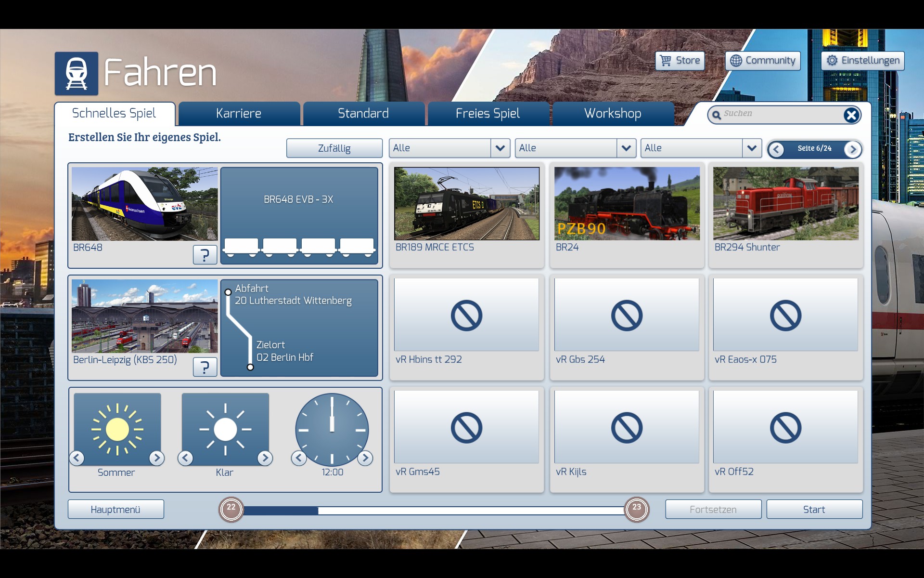Select previous weather before Klar

coord(185,458)
